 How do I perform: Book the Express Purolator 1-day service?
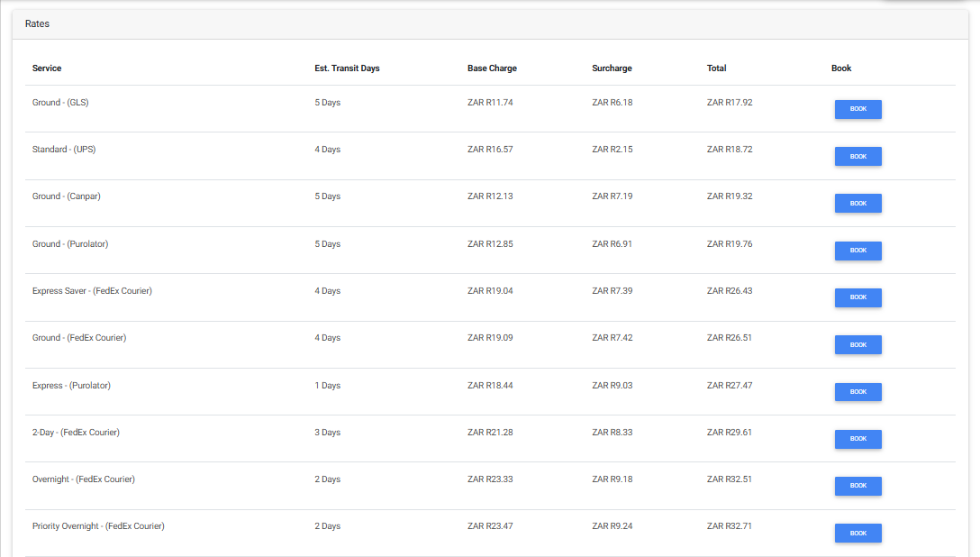857,392
